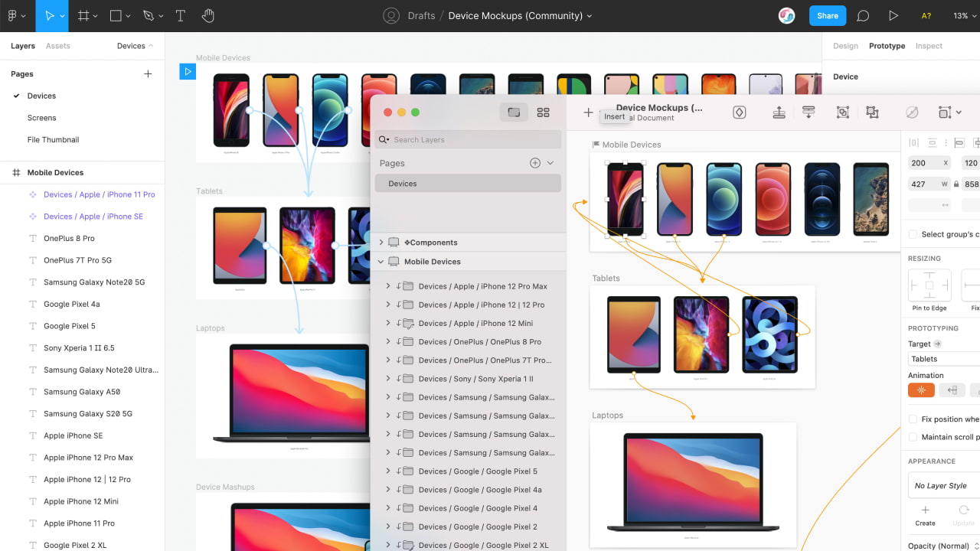Open the Figma comments tool
The height and width of the screenshot is (551, 980).
pos(863,15)
